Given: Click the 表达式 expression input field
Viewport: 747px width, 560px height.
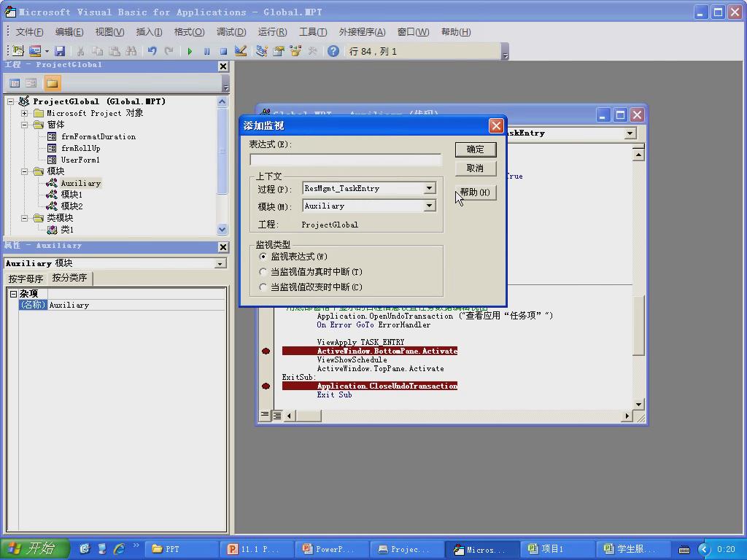Looking at the screenshot, I should point(345,160).
